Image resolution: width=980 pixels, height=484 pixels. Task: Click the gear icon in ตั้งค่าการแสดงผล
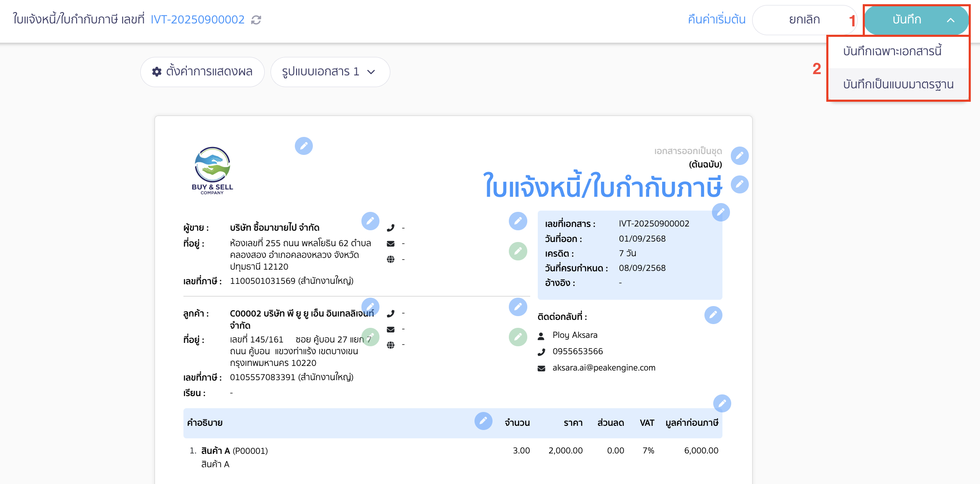(x=157, y=72)
